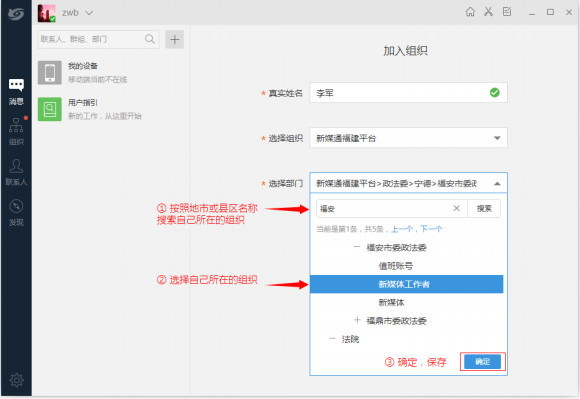The width and height of the screenshot is (580, 399).
Task: Click the 用户指引 green icon
Action: (50, 109)
